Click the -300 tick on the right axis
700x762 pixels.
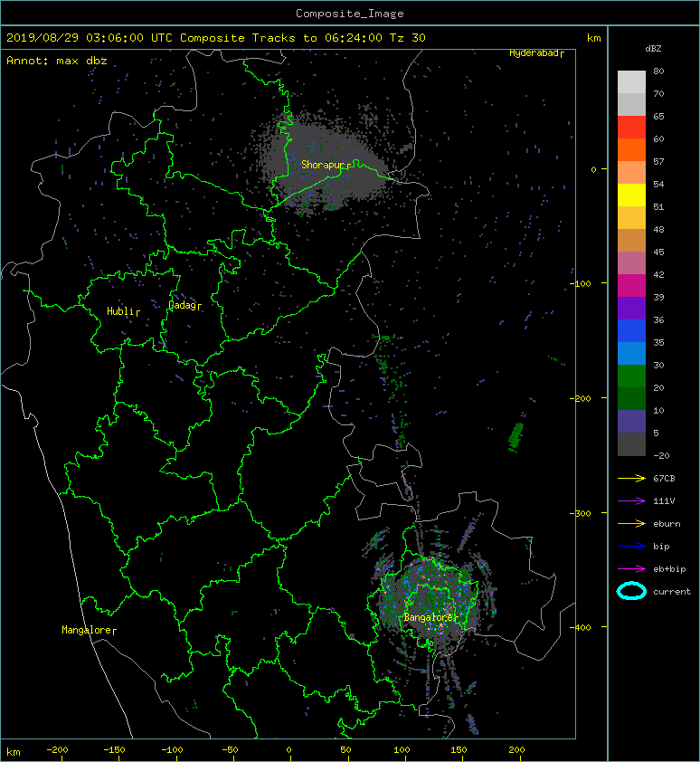580,513
